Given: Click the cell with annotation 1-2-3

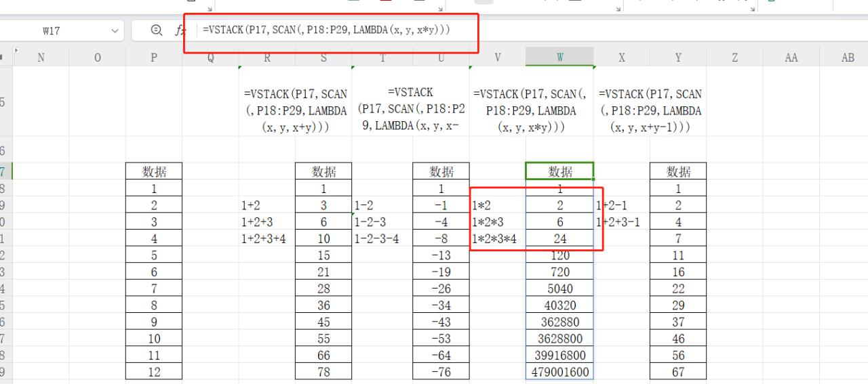Looking at the screenshot, I should pos(382,222).
